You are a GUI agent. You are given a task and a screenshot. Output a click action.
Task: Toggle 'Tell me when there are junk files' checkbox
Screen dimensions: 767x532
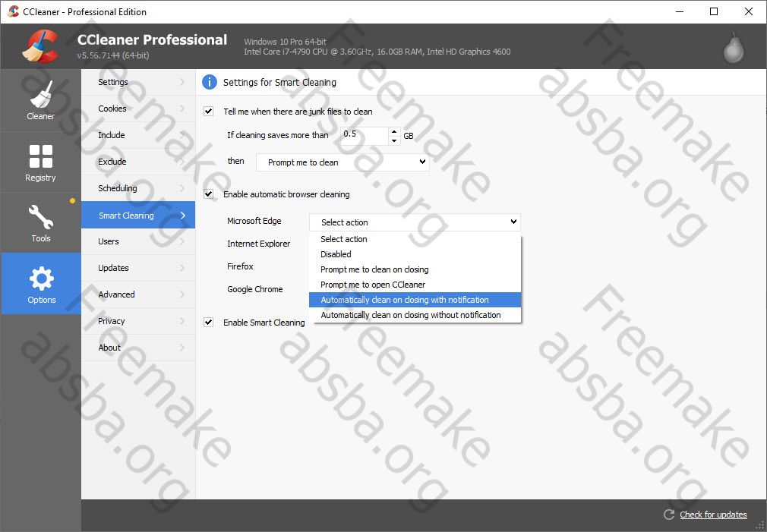[208, 111]
